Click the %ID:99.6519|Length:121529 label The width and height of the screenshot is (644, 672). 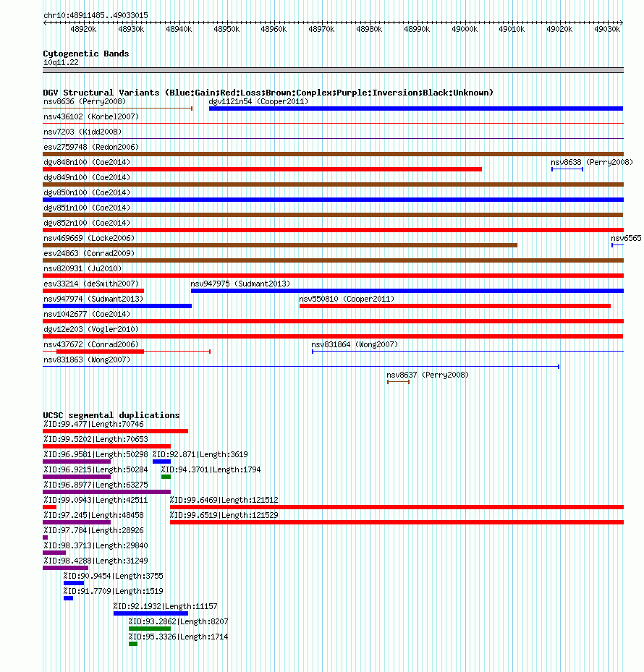[224, 516]
